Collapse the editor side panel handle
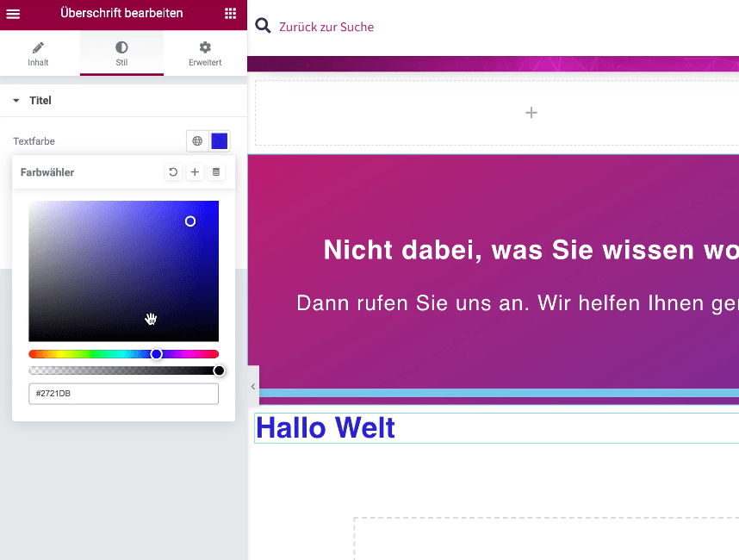The image size is (739, 560). pyautogui.click(x=253, y=387)
